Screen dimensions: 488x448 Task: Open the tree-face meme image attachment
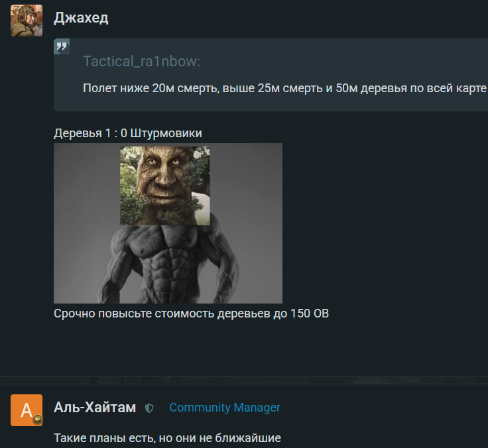pos(168,223)
